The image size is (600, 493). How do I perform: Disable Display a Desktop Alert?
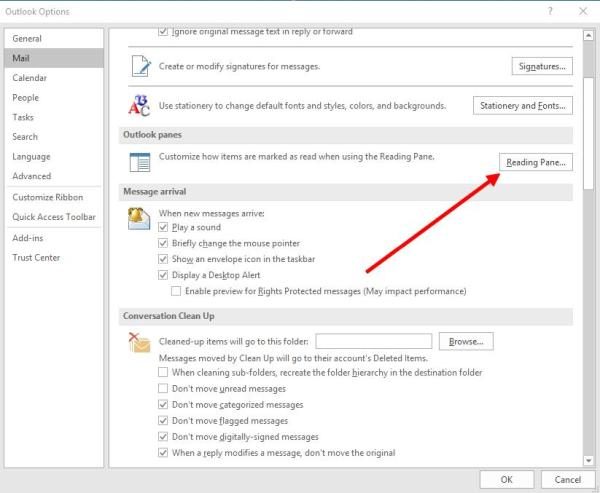[163, 275]
